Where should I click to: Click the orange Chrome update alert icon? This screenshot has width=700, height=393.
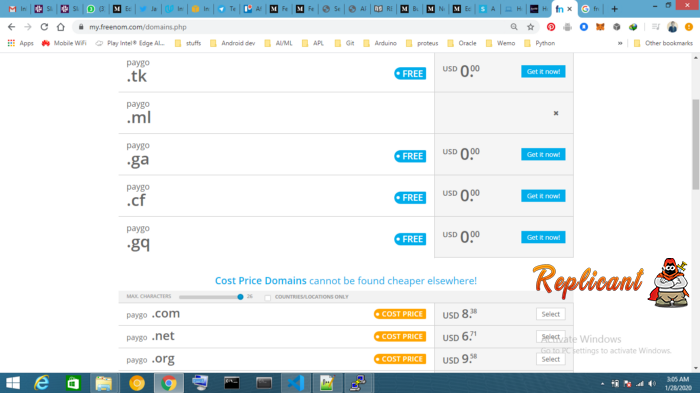point(689,27)
